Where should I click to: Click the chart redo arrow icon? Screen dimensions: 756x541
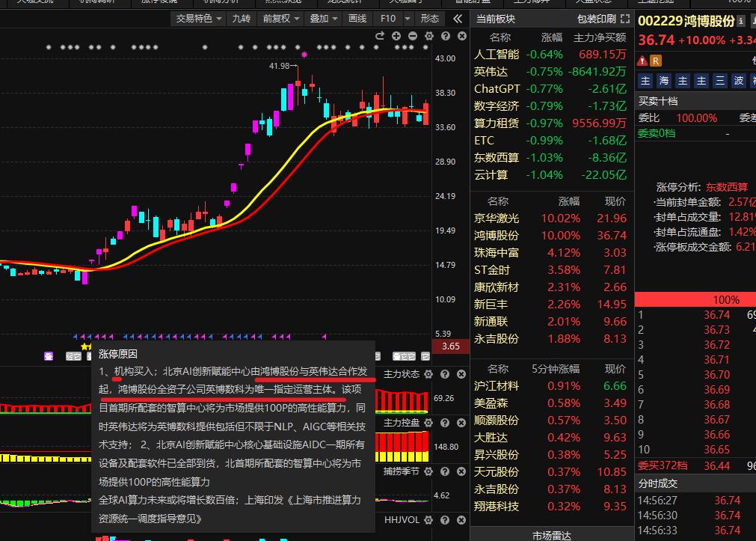[379, 36]
